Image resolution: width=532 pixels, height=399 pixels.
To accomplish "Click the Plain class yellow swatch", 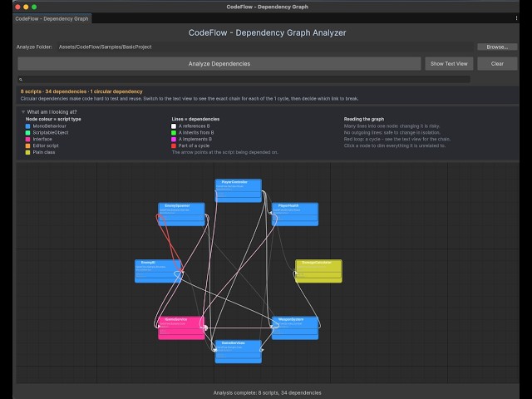I will click(x=27, y=152).
